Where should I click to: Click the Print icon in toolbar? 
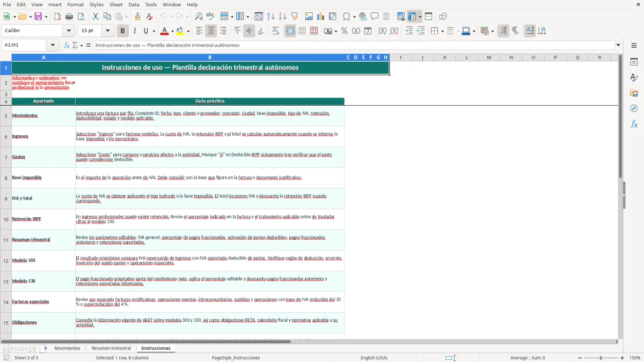click(69, 17)
